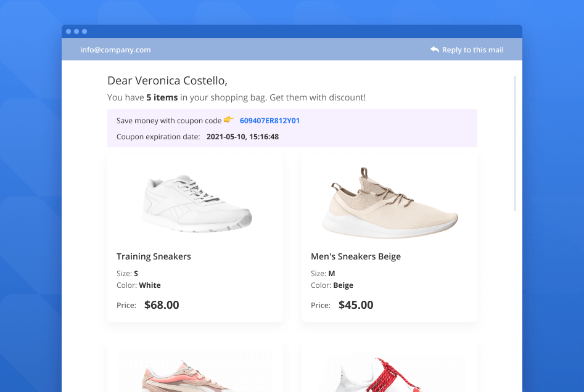The width and height of the screenshot is (584, 392).
Task: Click the $45.00 price
Action: pyautogui.click(x=356, y=304)
